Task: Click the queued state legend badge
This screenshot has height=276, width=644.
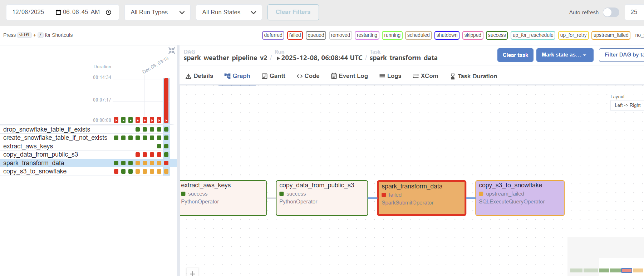Action: click(316, 35)
